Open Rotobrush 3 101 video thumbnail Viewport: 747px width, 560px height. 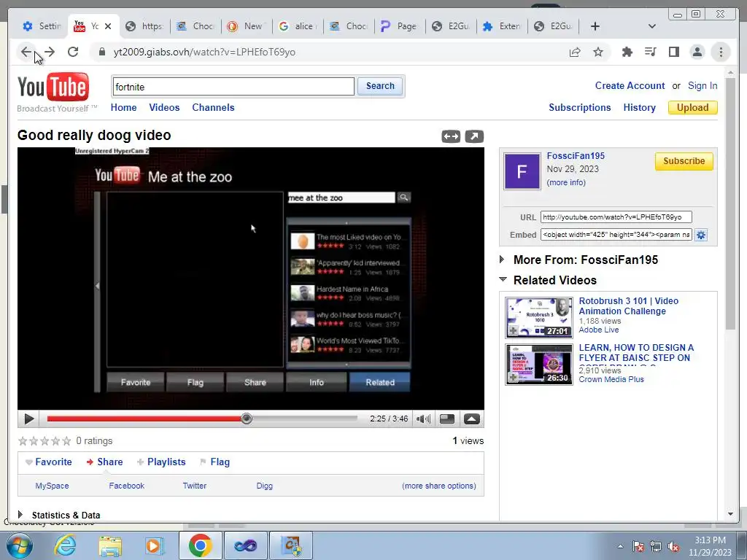point(539,318)
